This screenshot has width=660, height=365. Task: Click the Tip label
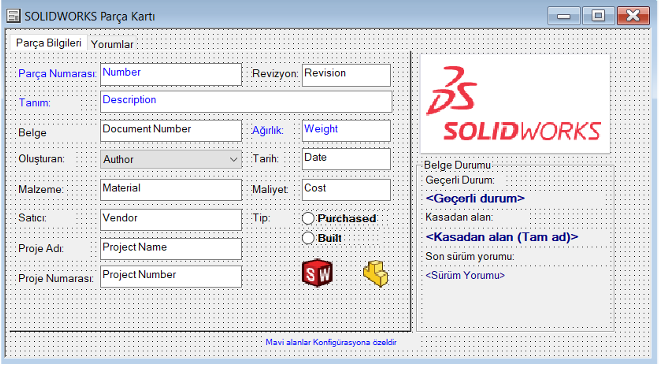tap(261, 218)
